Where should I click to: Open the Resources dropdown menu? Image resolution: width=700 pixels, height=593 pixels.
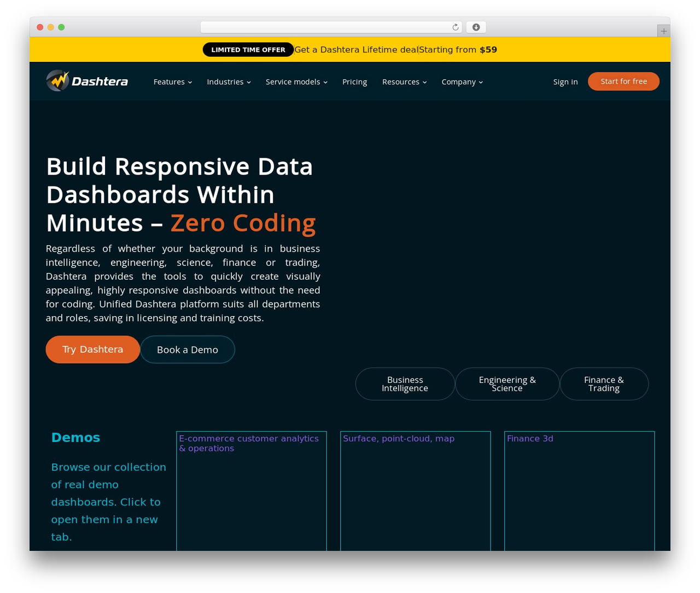pos(404,82)
